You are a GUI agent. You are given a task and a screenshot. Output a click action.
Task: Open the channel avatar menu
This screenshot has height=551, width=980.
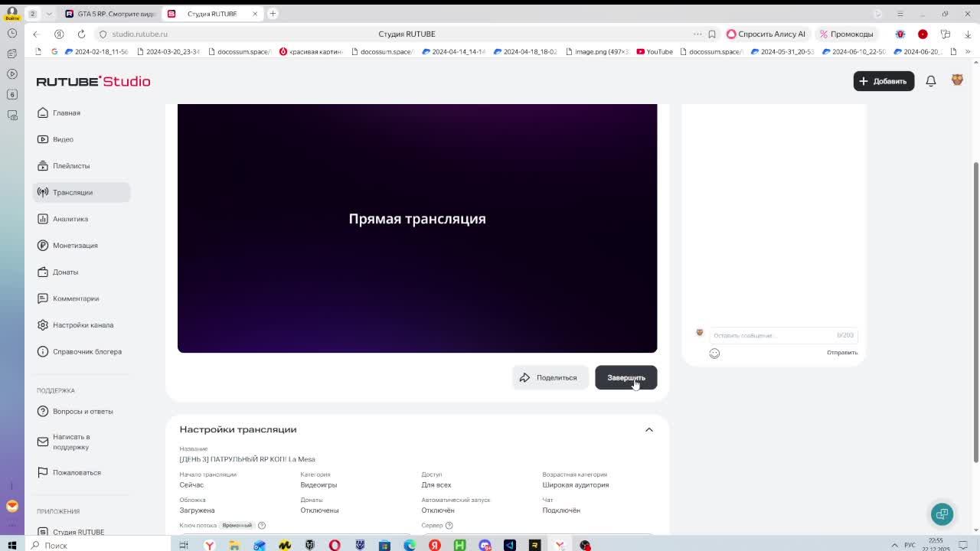(x=957, y=80)
